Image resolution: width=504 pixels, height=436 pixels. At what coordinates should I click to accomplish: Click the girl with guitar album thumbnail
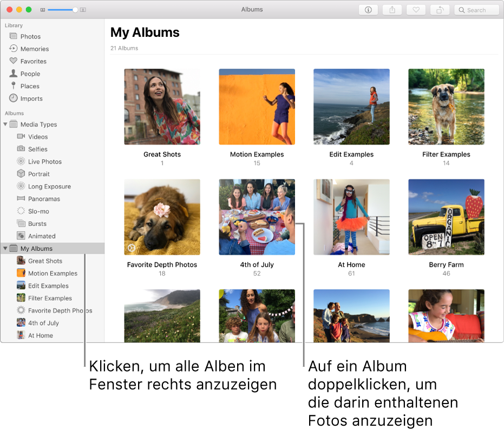click(x=446, y=316)
